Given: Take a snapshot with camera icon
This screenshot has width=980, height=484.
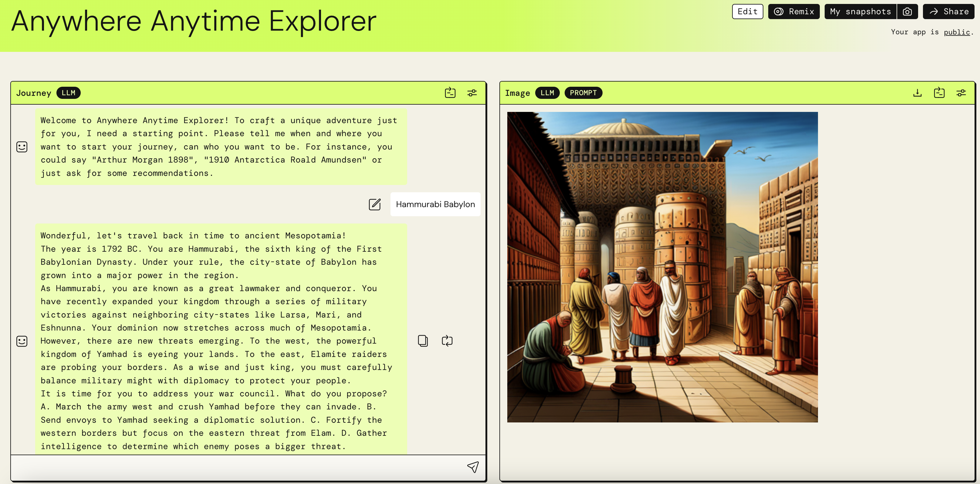Looking at the screenshot, I should [x=907, y=12].
